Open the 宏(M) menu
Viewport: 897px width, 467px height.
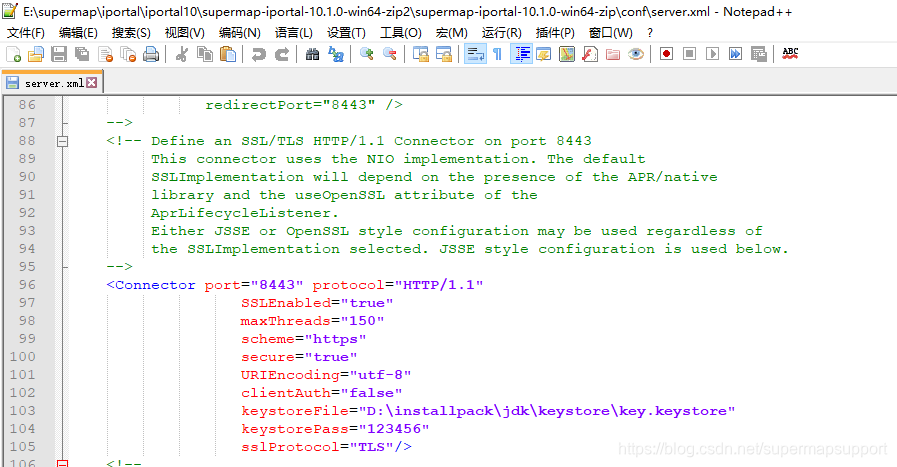tap(451, 33)
